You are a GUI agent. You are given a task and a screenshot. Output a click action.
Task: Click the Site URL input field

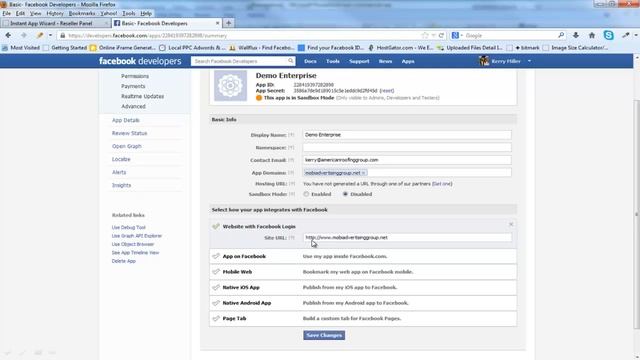pyautogui.click(x=407, y=238)
